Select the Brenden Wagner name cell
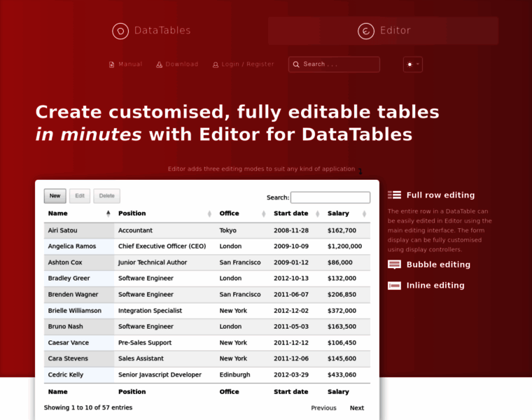This screenshot has height=420, width=532. [79, 295]
